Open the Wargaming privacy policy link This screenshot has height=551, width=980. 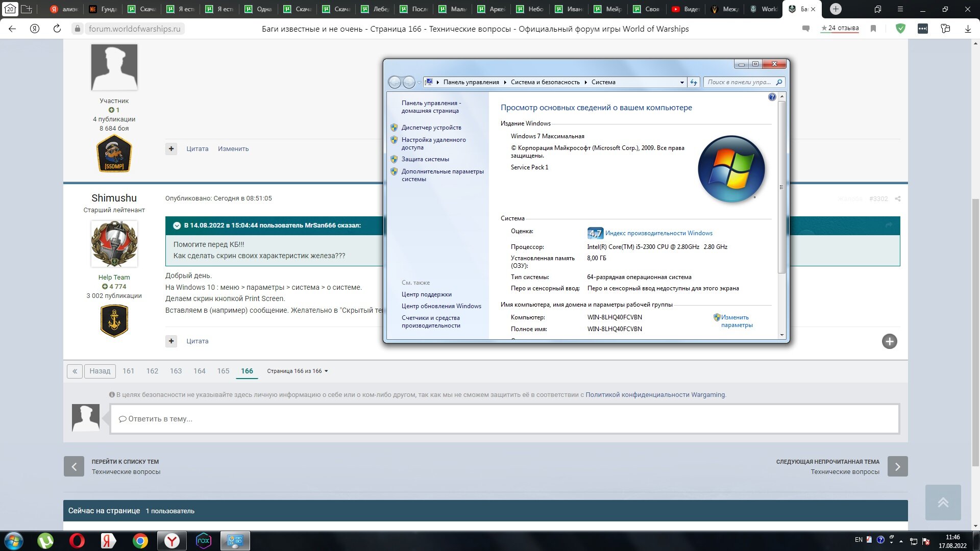pyautogui.click(x=655, y=395)
